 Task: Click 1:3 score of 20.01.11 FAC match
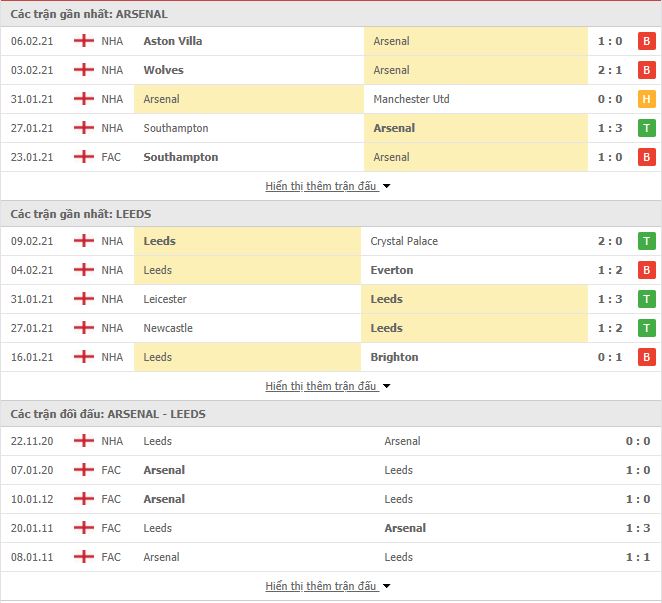638,528
